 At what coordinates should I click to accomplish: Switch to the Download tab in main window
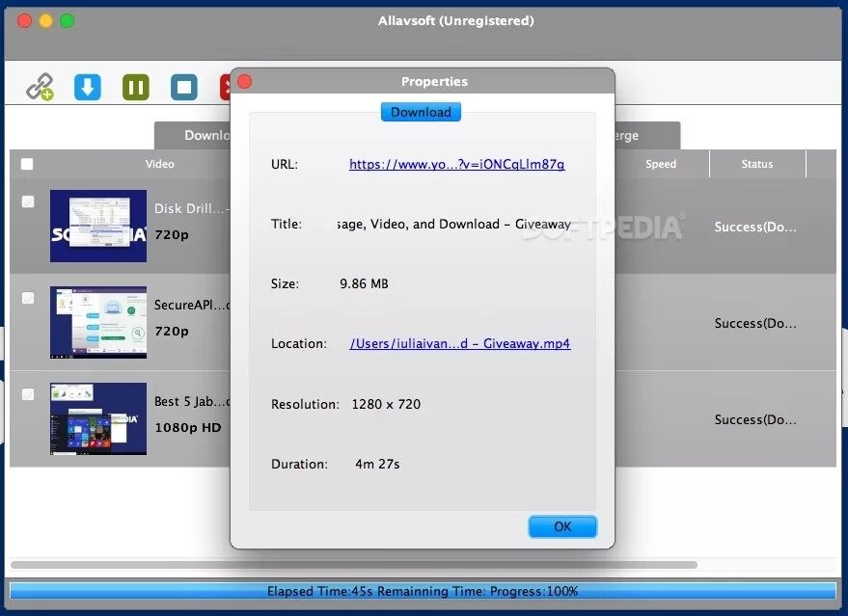pyautogui.click(x=193, y=135)
